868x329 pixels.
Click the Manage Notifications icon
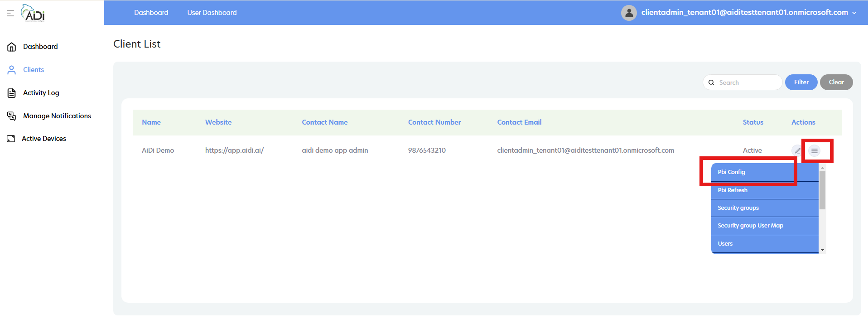pos(12,116)
